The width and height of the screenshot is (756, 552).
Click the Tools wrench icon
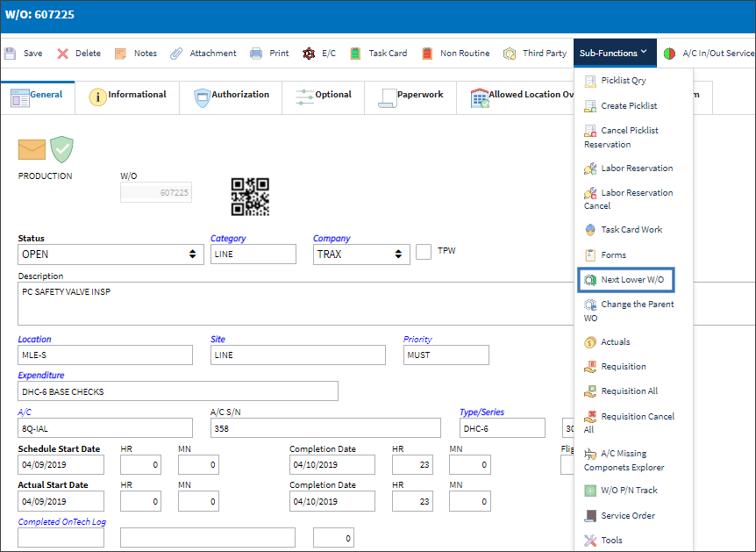coord(590,541)
